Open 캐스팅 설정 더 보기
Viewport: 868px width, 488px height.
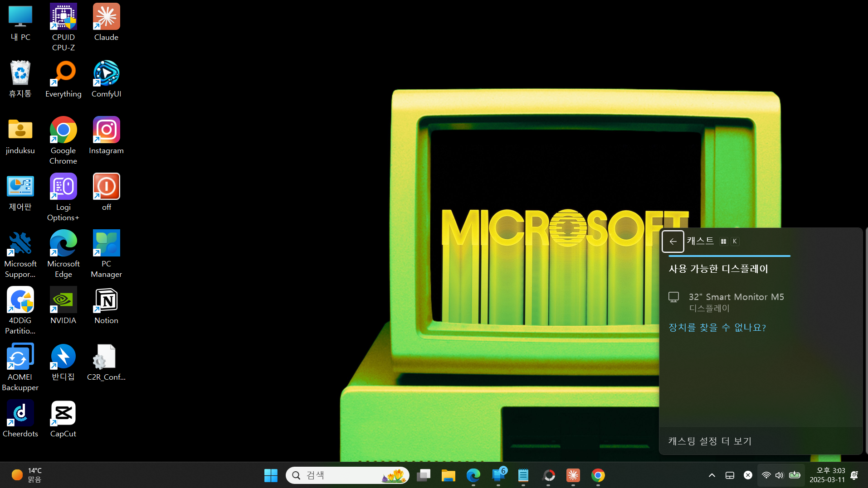coord(710,441)
